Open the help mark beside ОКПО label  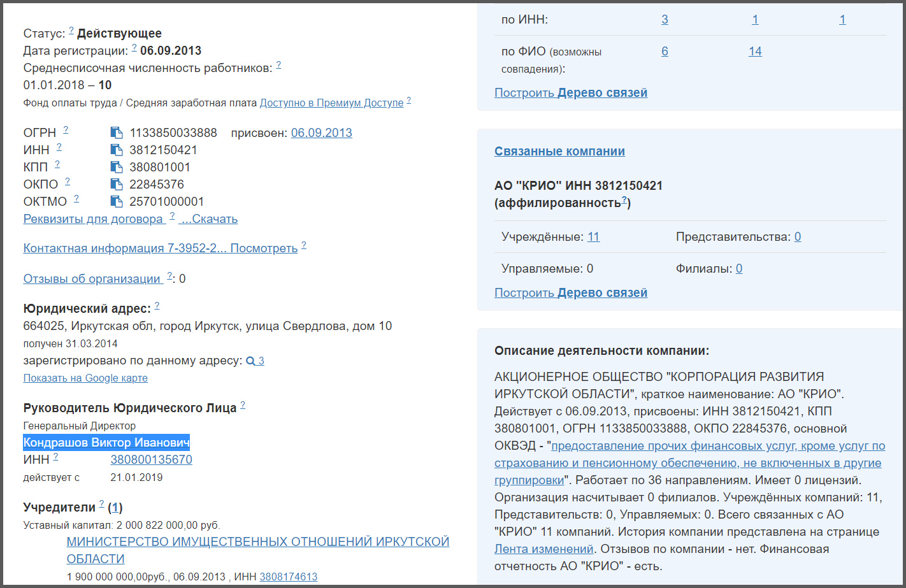coord(68,181)
